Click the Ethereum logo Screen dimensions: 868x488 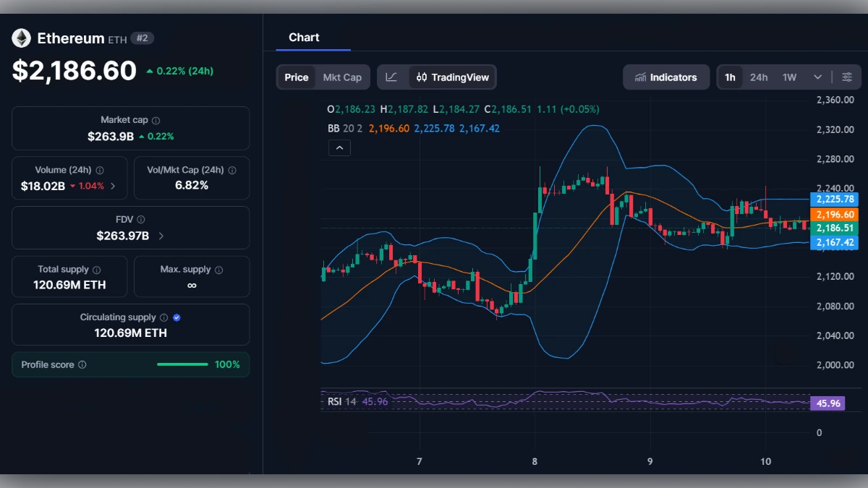[x=21, y=38]
